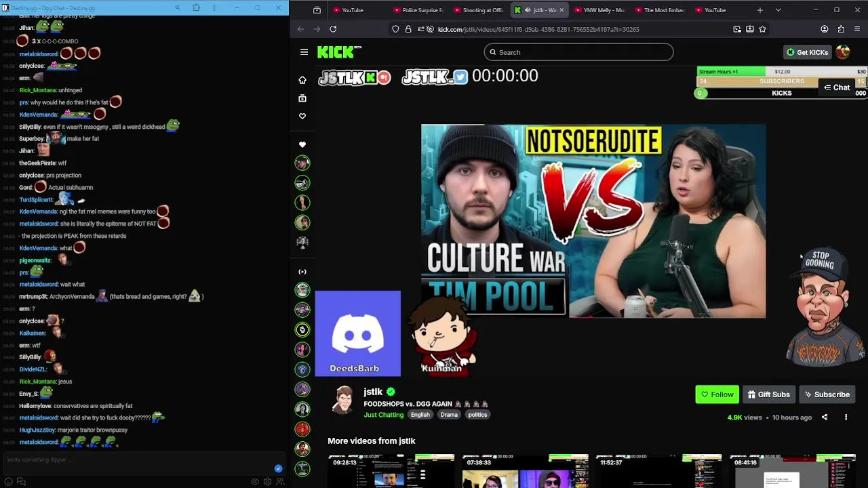
Task: Click the Firefox address bar URL
Action: pos(538,29)
